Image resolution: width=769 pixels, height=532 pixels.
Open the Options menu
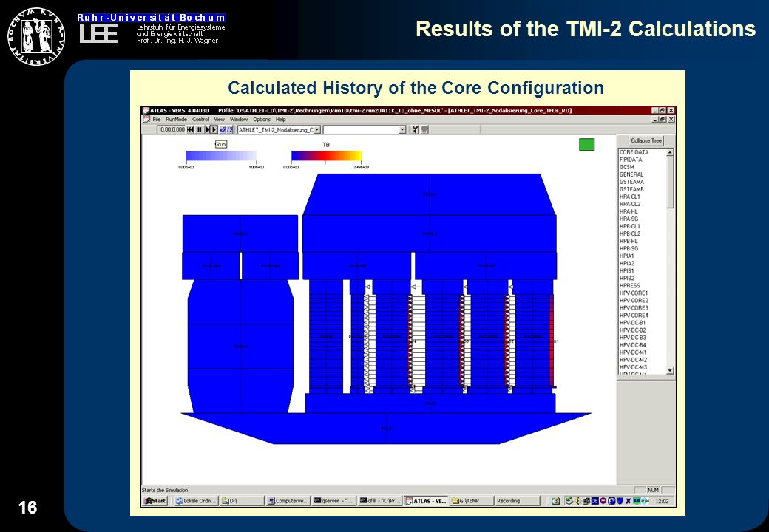pyautogui.click(x=262, y=119)
